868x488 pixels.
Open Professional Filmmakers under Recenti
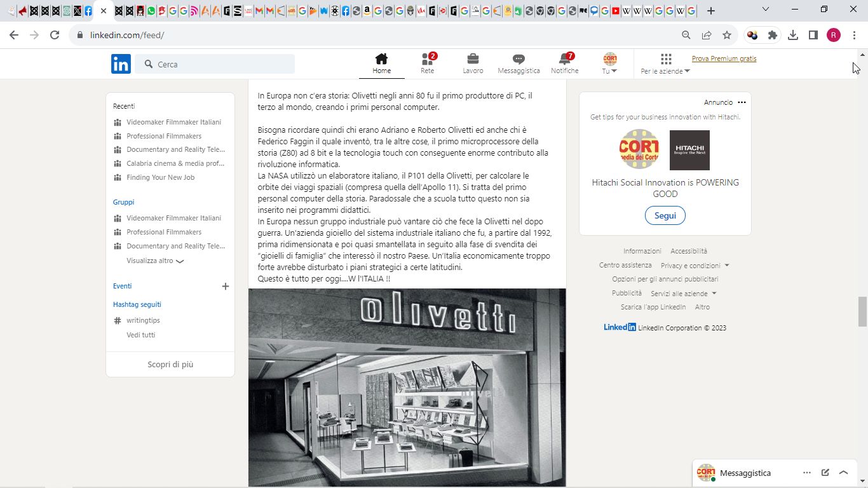(x=164, y=136)
